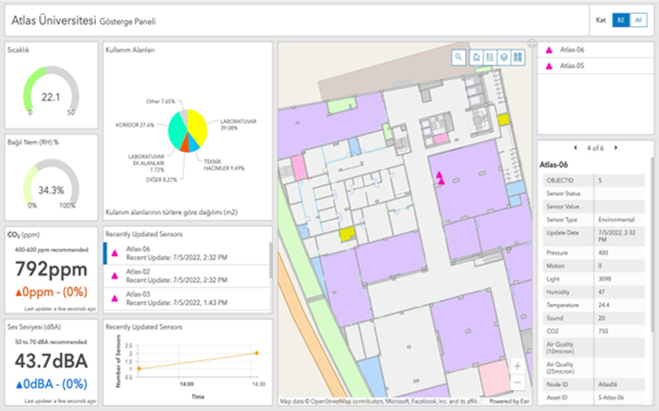Image resolution: width=659 pixels, height=411 pixels.
Task: Switch floor selector to All
Action: 637,20
